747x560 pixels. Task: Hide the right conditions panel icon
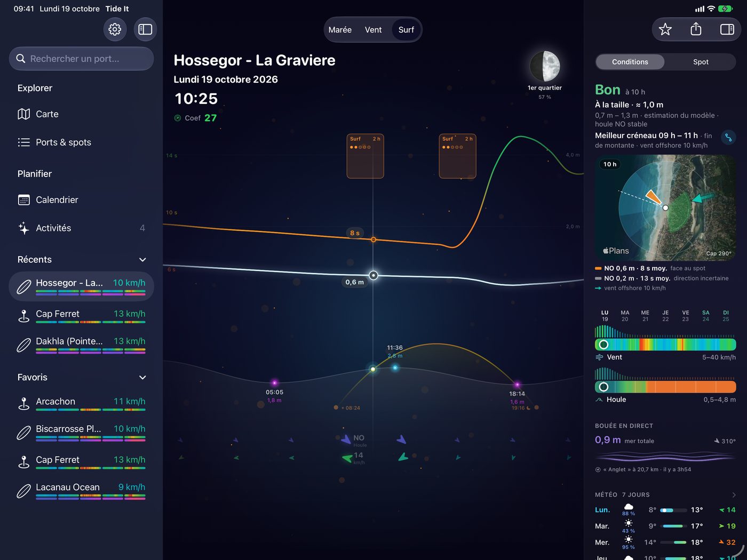[727, 29]
